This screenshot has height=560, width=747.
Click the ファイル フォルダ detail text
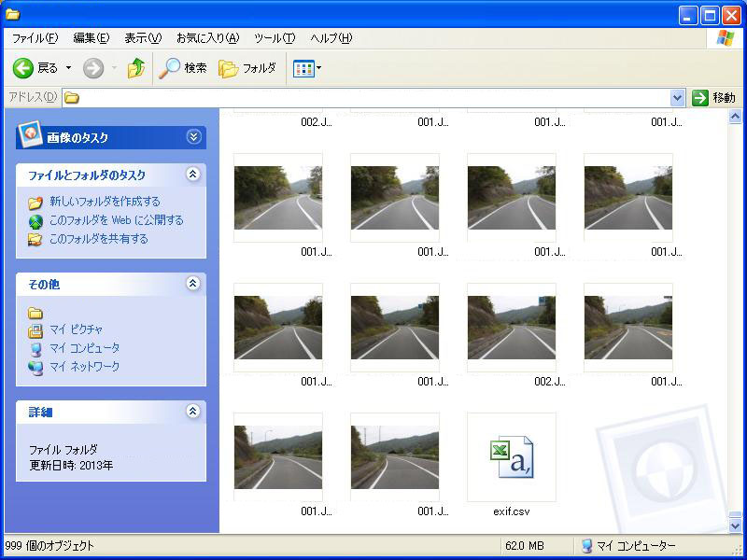point(63,450)
